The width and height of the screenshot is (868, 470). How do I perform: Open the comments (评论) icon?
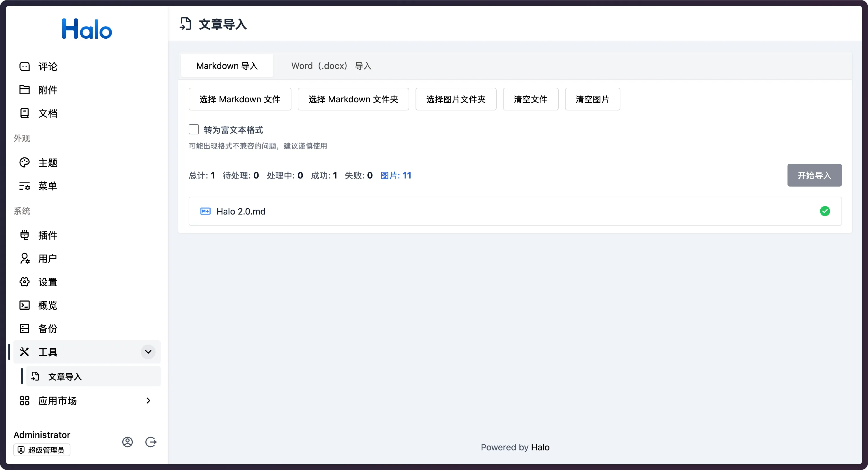point(25,66)
